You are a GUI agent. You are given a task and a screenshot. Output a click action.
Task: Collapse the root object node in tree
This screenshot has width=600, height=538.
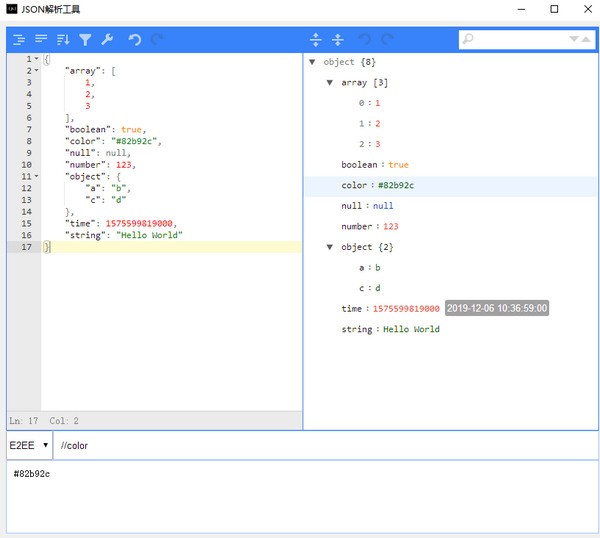click(x=313, y=62)
